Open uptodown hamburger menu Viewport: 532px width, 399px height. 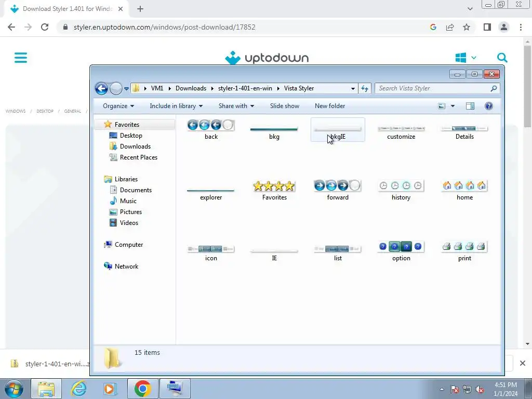click(21, 57)
